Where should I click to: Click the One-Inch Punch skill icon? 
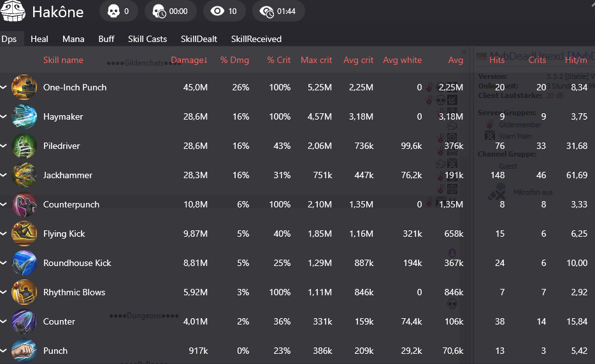tap(24, 87)
